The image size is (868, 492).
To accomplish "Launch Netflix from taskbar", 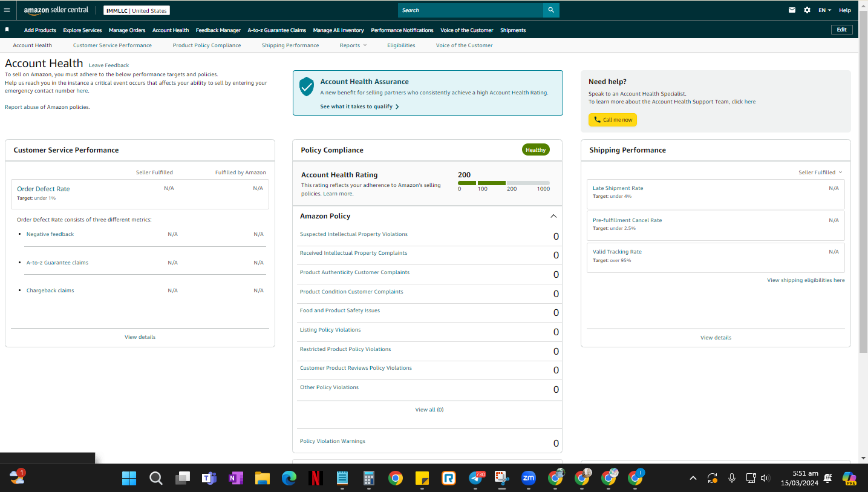I will [x=315, y=479].
